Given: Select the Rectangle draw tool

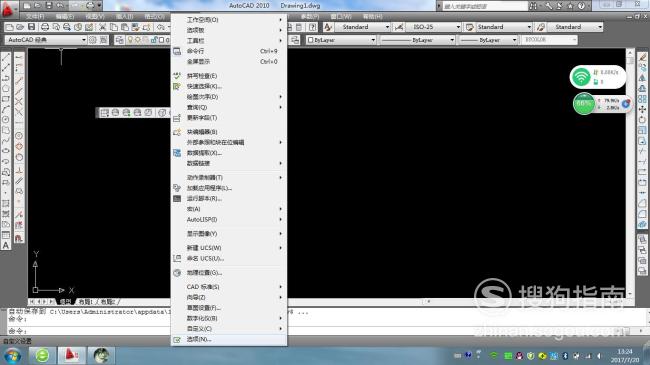Looking at the screenshot, I should pyautogui.click(x=6, y=99).
